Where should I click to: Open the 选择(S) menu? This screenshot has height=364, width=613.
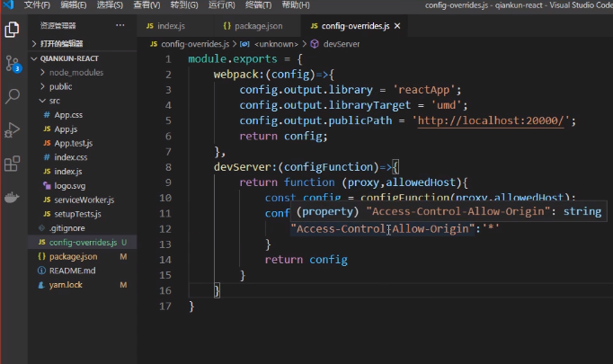(110, 5)
